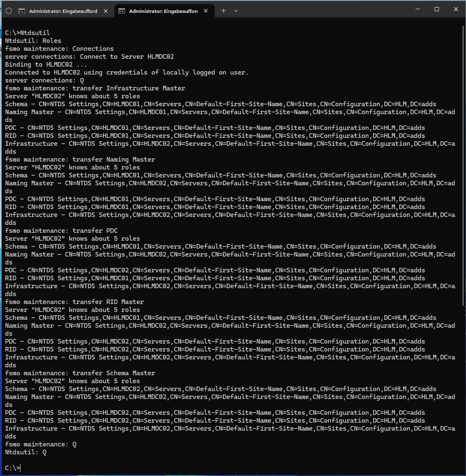Close the first inactive terminal tab
This screenshot has height=476, width=466.
point(106,11)
